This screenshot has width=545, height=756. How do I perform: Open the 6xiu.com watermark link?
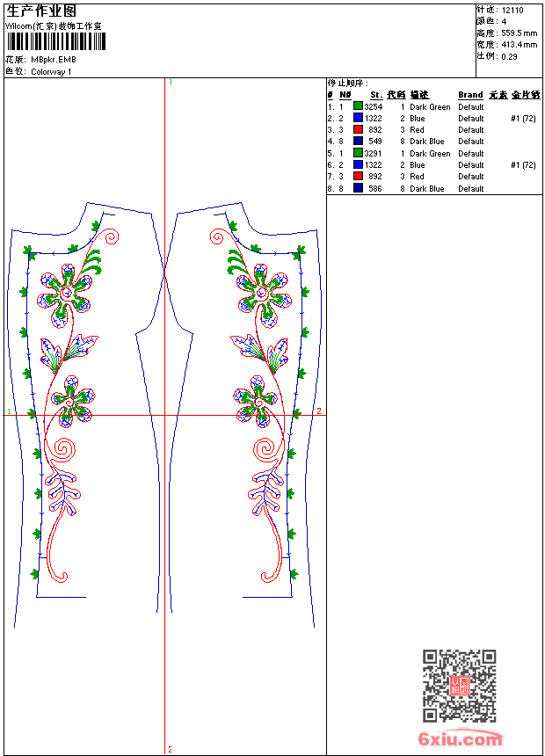coord(460,738)
